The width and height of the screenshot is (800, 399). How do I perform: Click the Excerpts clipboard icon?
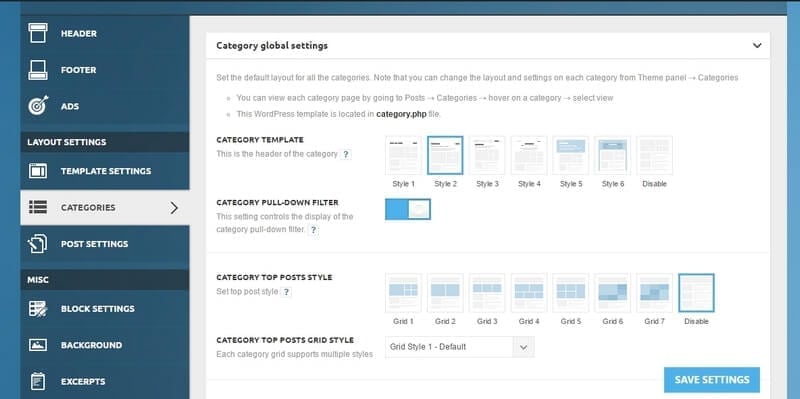tap(38, 381)
